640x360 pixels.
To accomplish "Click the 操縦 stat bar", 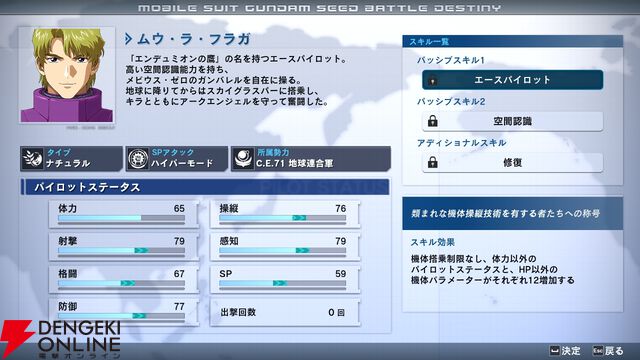I will coord(282,218).
